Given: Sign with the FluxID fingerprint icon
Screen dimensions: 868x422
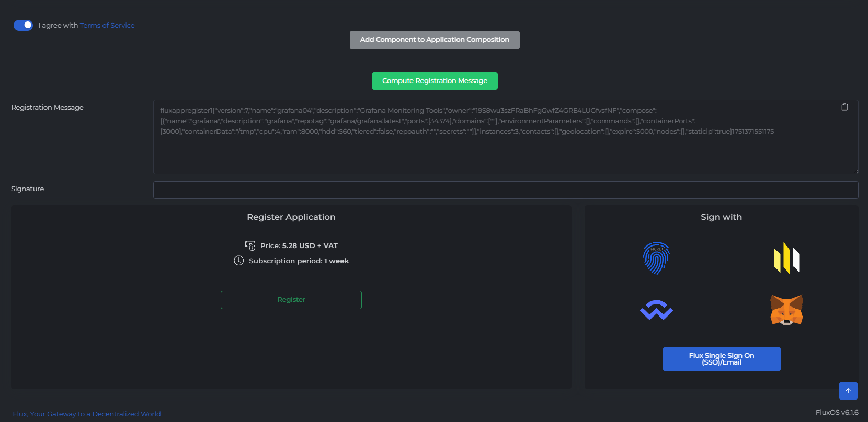Looking at the screenshot, I should (x=656, y=258).
